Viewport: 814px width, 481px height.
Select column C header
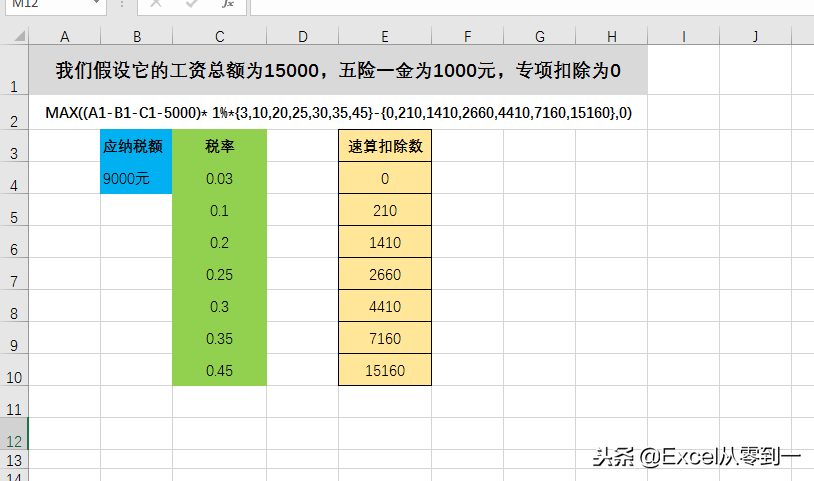(x=220, y=36)
